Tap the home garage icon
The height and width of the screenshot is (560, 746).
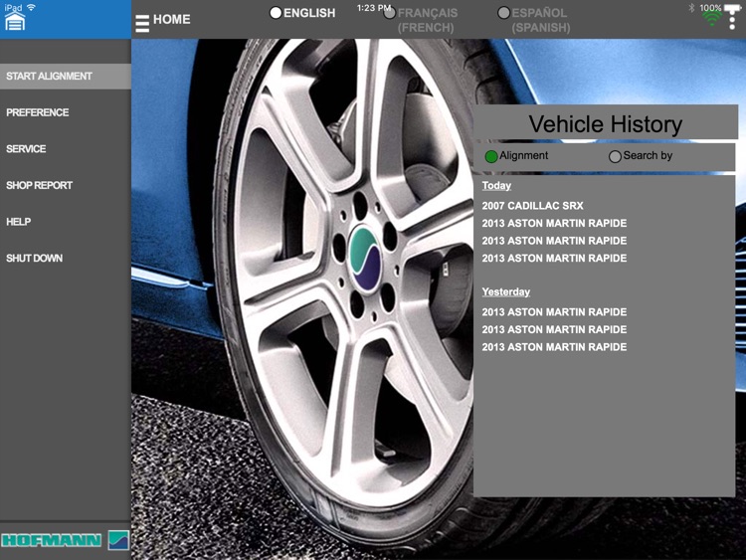[15, 22]
